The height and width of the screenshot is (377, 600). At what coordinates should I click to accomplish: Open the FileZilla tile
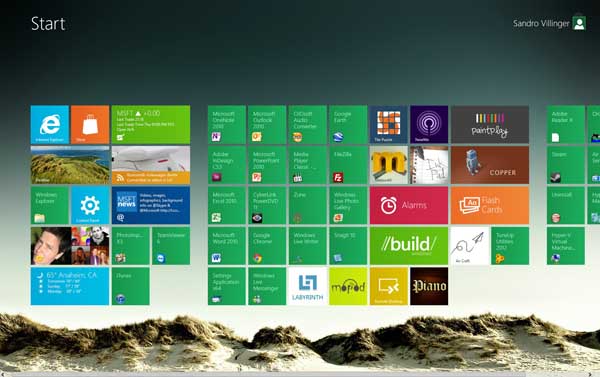point(348,165)
